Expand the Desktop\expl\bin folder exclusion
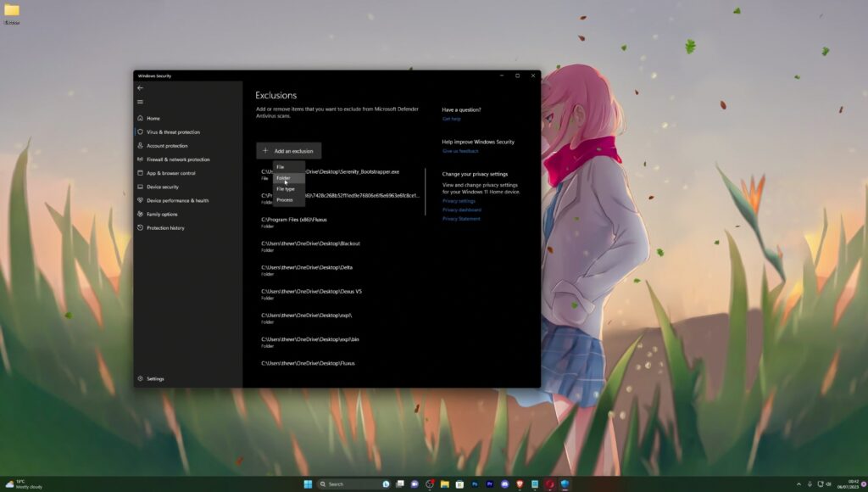Image resolution: width=868 pixels, height=492 pixels. pos(340,342)
